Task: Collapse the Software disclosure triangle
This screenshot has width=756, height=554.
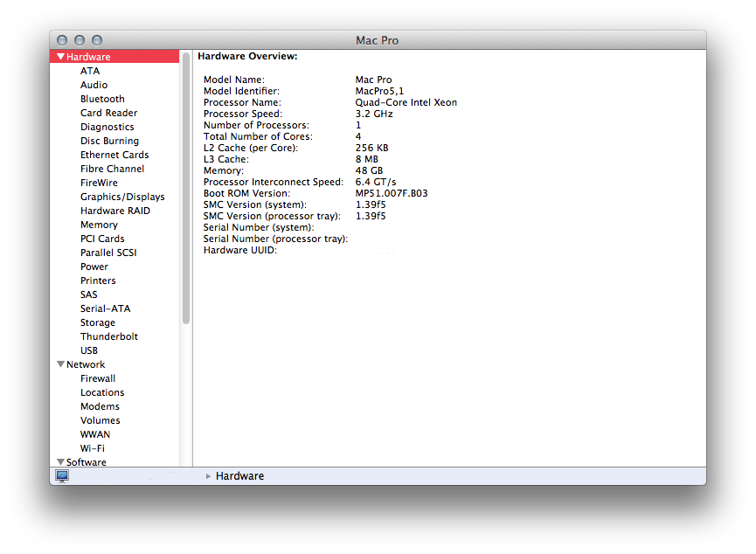Action: point(61,461)
